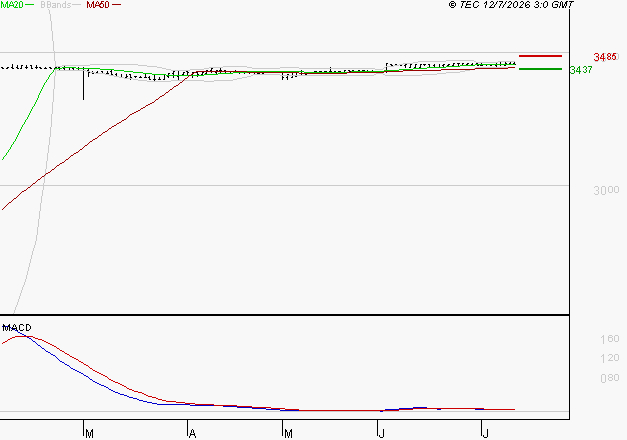Viewport: 627px width, 440px height.
Task: Click the MACD panel title
Action: 17,328
